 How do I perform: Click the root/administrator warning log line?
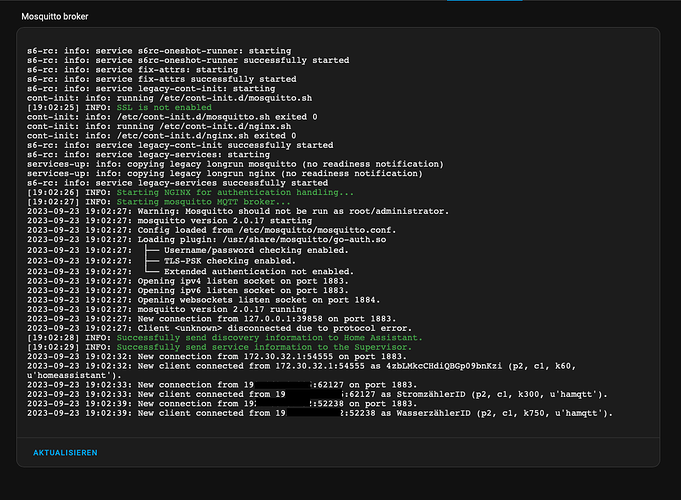(238, 211)
